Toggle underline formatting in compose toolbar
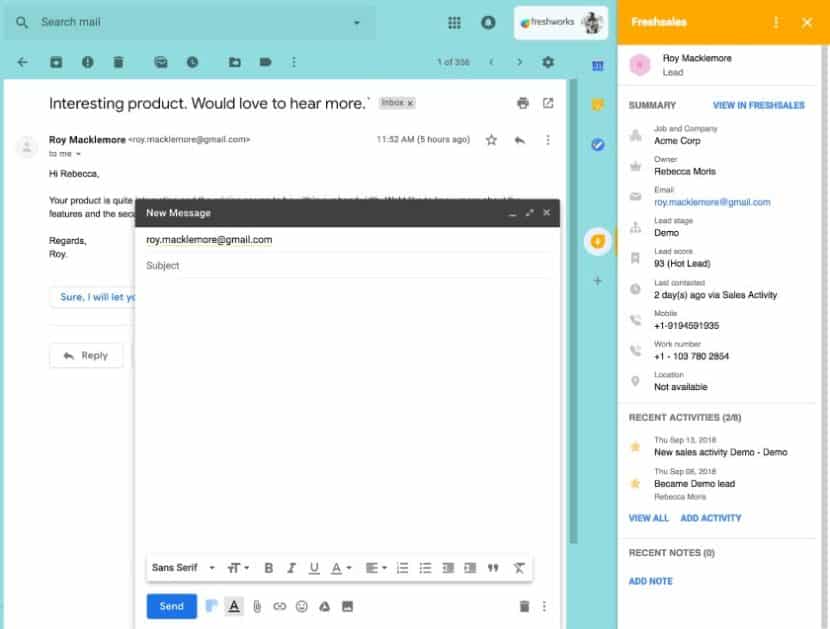The height and width of the screenshot is (629, 830). [314, 567]
